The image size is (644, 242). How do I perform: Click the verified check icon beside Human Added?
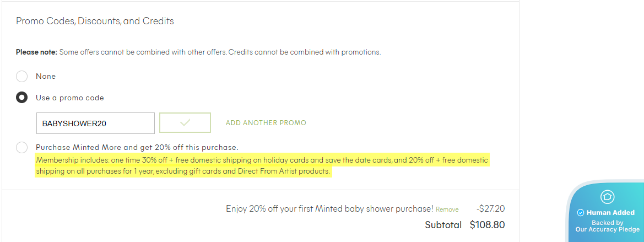[x=580, y=213]
